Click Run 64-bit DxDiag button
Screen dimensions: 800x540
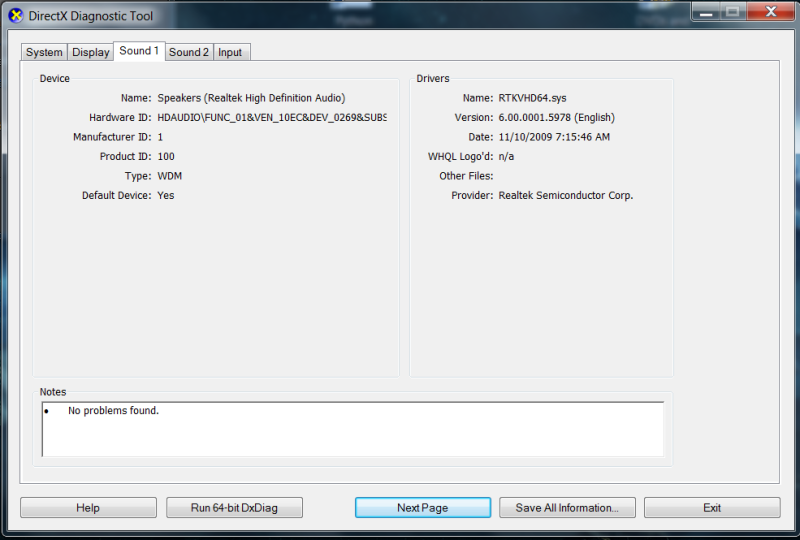[234, 507]
